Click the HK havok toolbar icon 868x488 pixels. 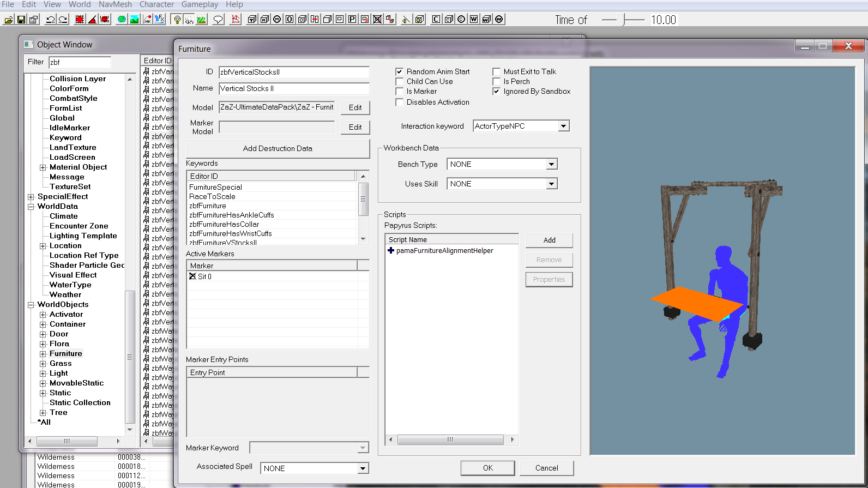click(x=147, y=20)
